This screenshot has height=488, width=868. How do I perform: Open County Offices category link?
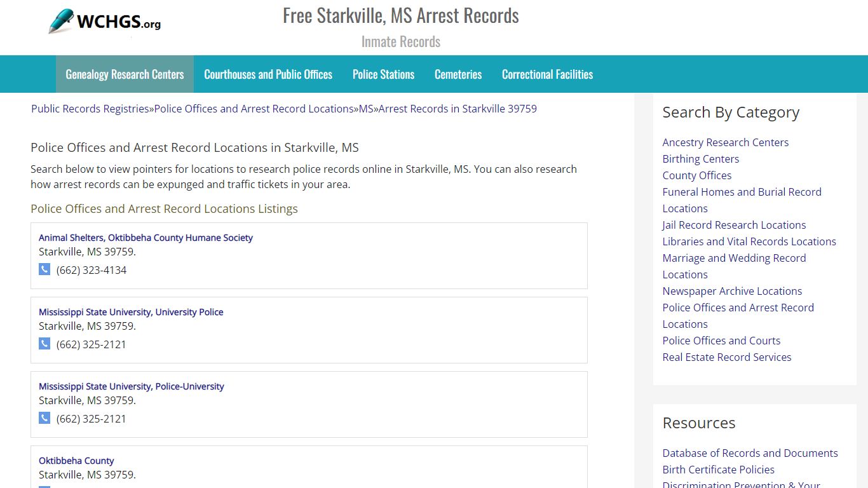pos(697,175)
